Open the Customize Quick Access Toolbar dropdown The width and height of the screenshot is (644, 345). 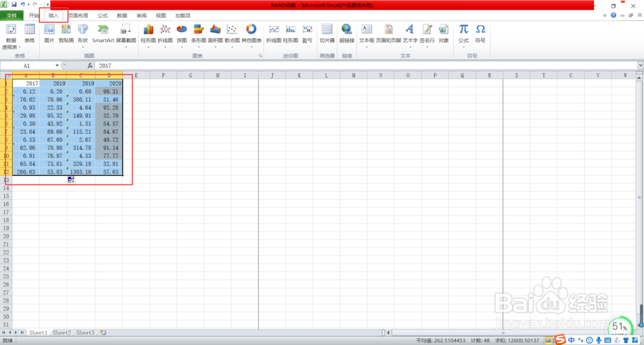tap(48, 5)
